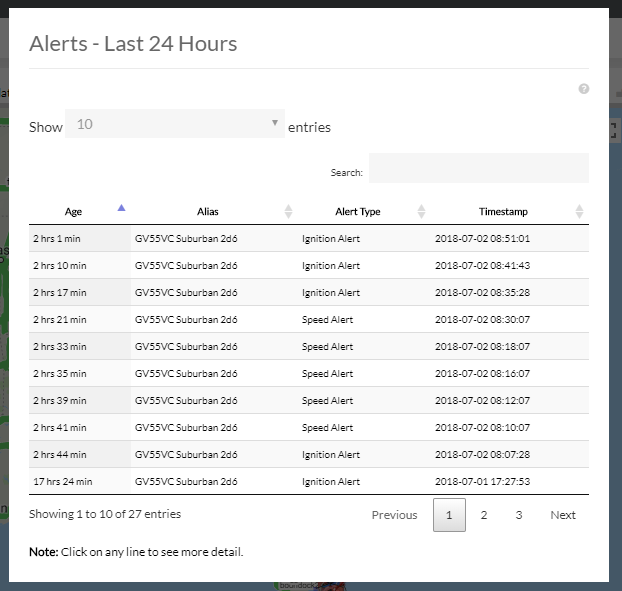Open Ignition Alert at 08:35:28
Image resolution: width=622 pixels, height=591 pixels.
[x=331, y=293]
